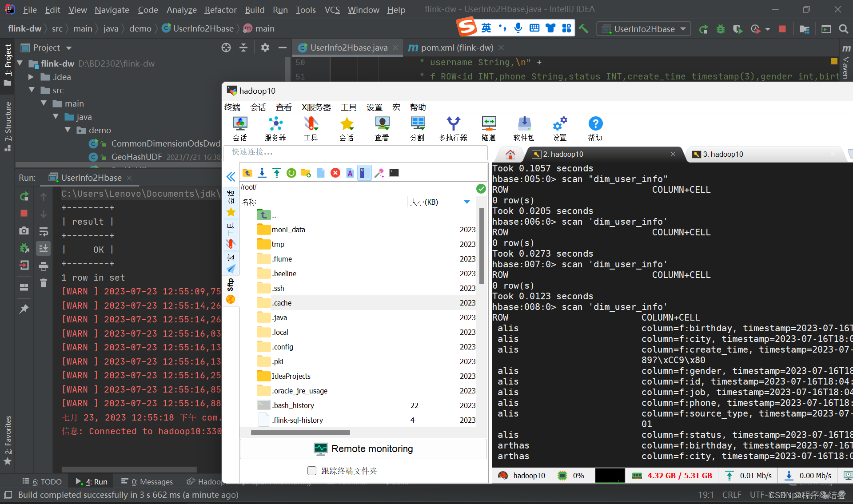Click the print icon in Run panel

coord(44,266)
